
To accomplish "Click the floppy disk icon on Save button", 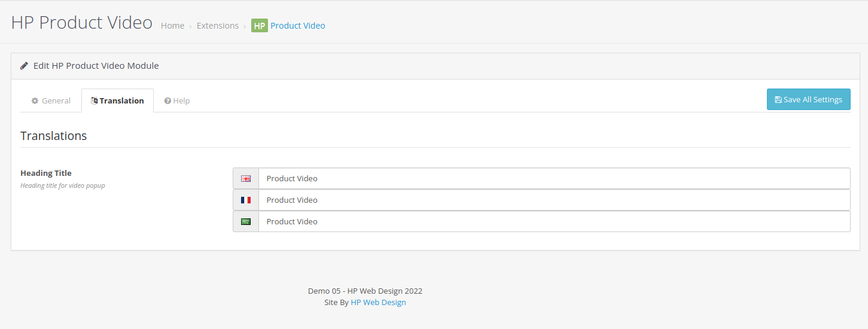I will (x=778, y=100).
